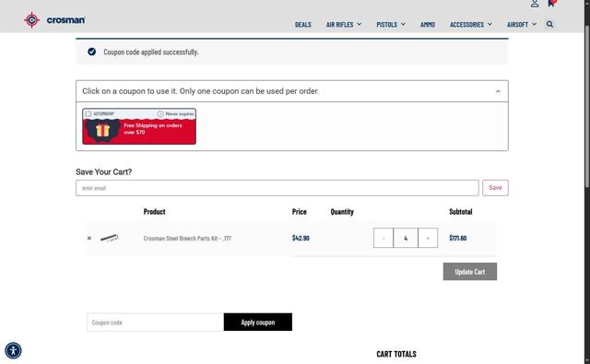
Task: Click the quantity field showing 4
Action: click(x=406, y=238)
